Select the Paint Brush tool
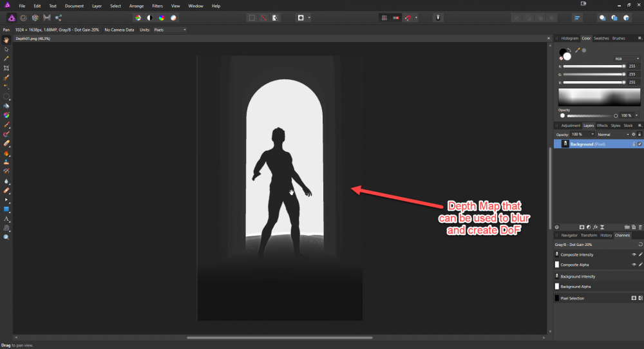644x349 pixels. coord(6,125)
